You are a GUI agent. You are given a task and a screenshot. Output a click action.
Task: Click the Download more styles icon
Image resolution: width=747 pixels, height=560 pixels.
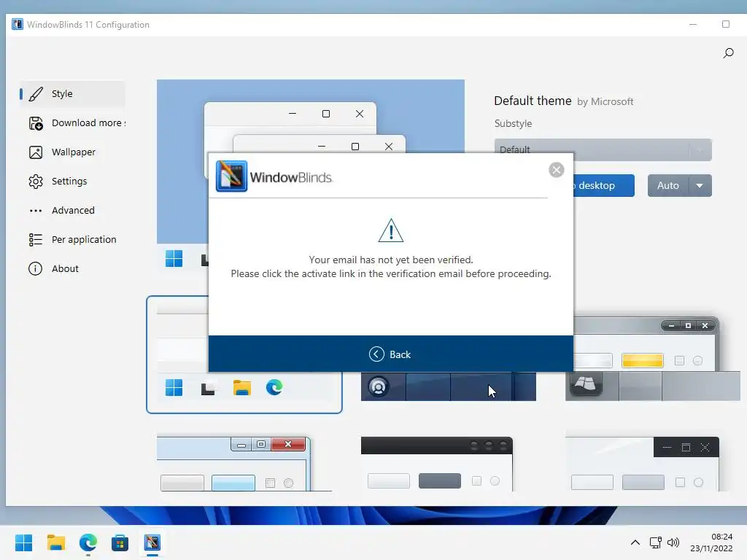pyautogui.click(x=36, y=123)
